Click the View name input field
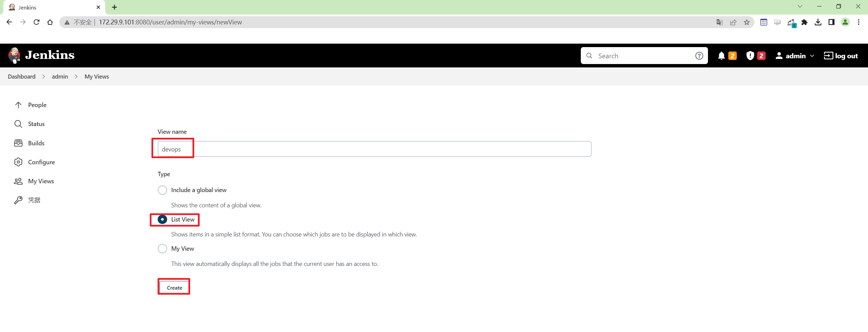This screenshot has width=868, height=332. click(x=374, y=149)
